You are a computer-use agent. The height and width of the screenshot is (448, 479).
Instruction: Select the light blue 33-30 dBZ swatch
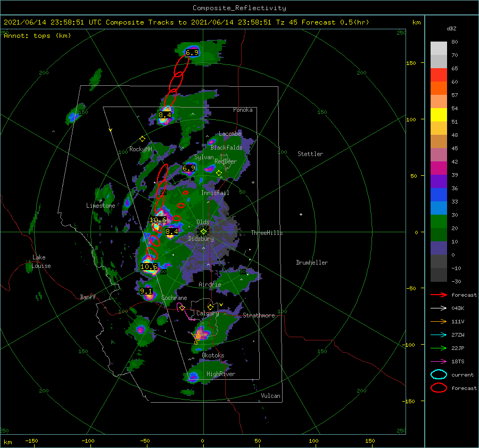click(x=439, y=208)
